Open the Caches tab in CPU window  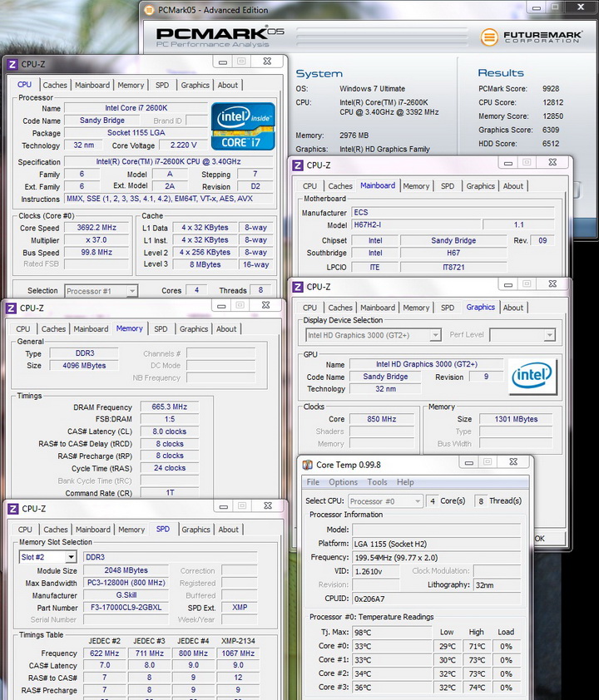click(x=55, y=85)
